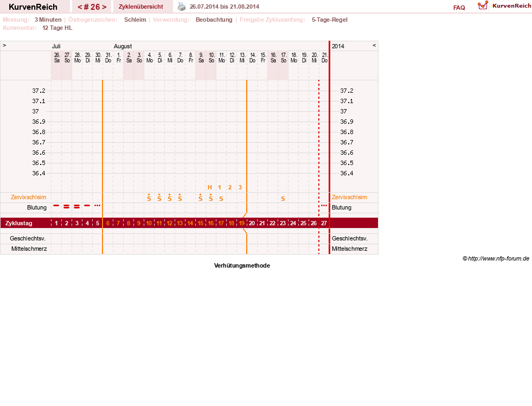The width and height of the screenshot is (532, 406).
Task: Click the 5-Tage-Regel value
Action: (329, 20)
